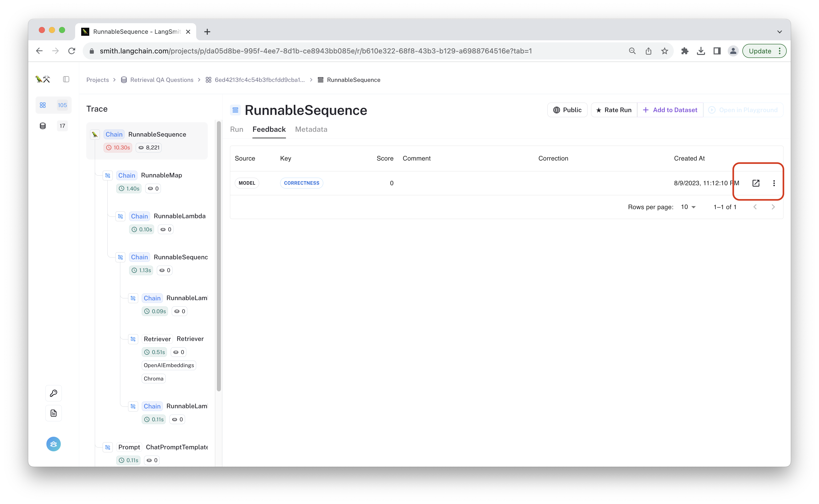Click the Retrieval QA Questions breadcrumb link
The width and height of the screenshot is (819, 504).
[161, 80]
